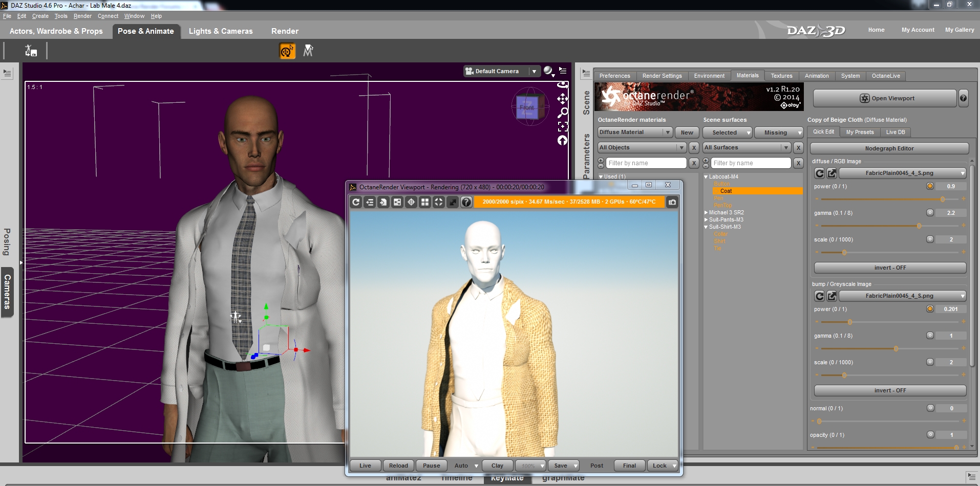
Task: Collapse the Labcoat-M4 tree node
Action: (706, 177)
